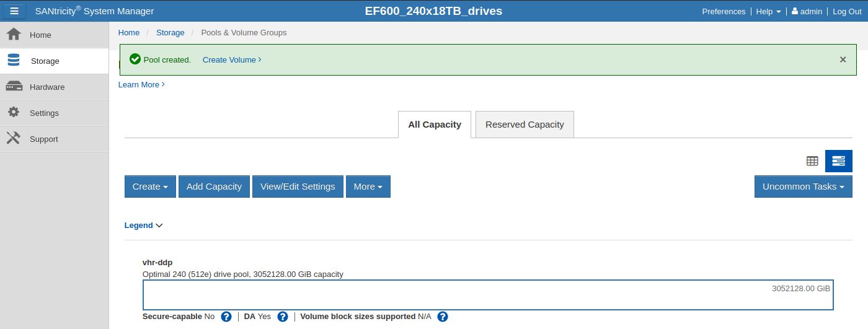Open the Create dropdown button
Viewport: 868px width, 329px height.
(x=151, y=186)
